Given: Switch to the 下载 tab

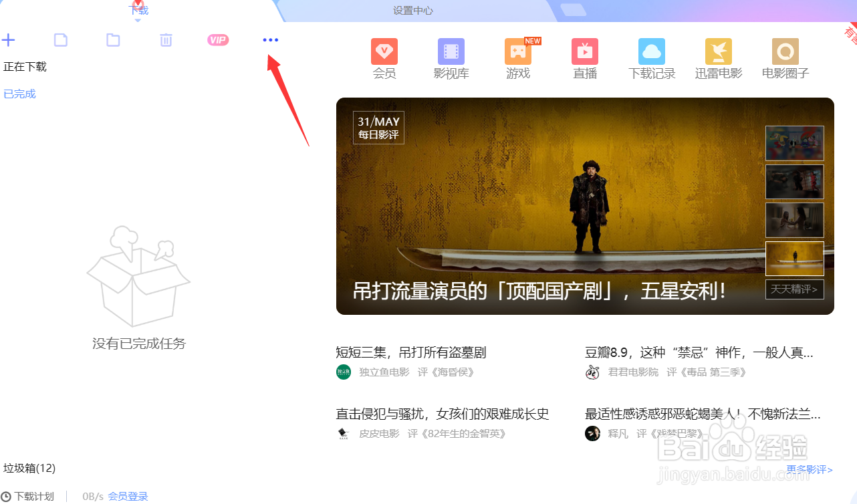Looking at the screenshot, I should (x=138, y=11).
